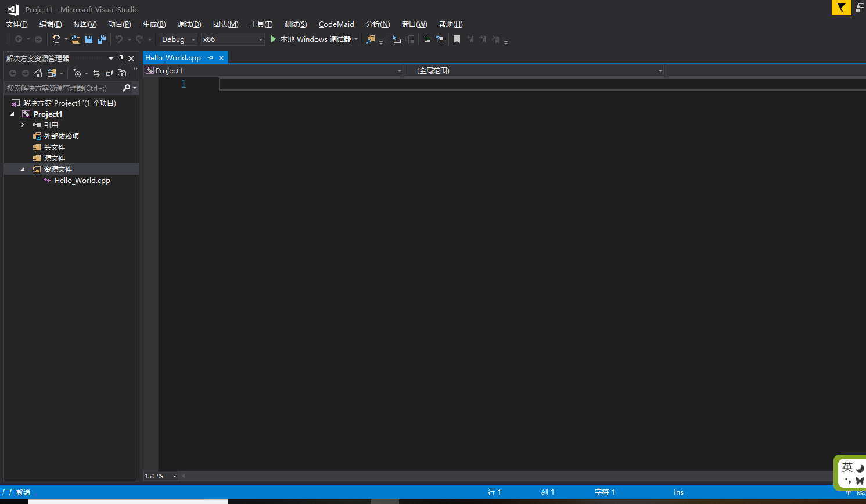Click the Show All Files icon
Viewport: 866px width, 504px height.
tap(122, 73)
